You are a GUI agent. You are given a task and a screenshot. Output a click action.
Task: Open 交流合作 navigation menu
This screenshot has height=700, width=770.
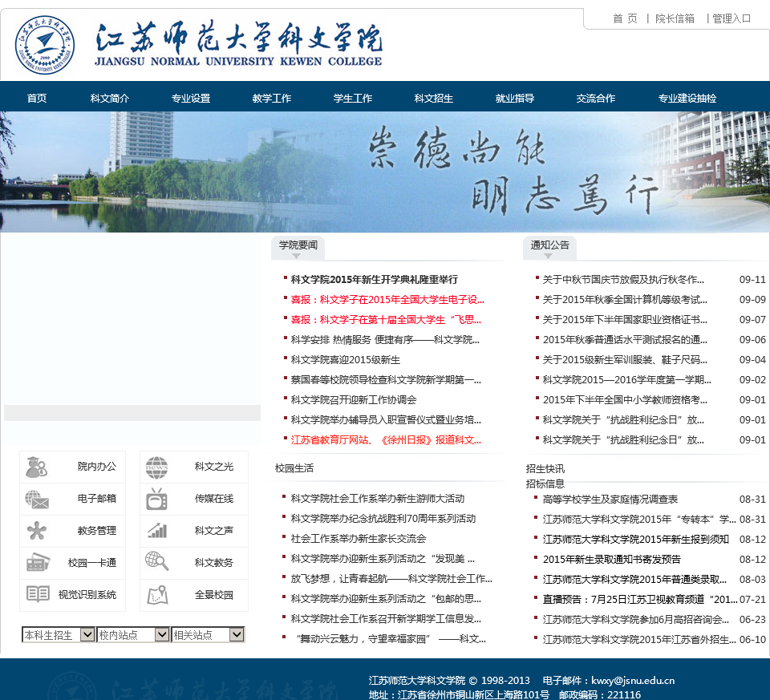point(596,98)
